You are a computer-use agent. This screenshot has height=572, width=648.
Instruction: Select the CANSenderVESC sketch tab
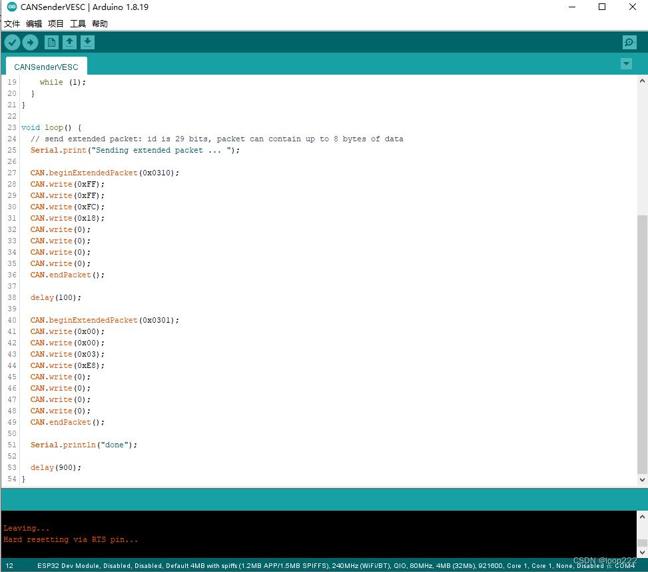pos(46,67)
